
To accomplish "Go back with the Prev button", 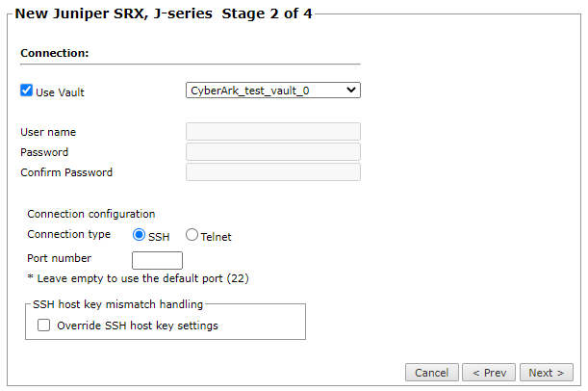I will click(489, 373).
